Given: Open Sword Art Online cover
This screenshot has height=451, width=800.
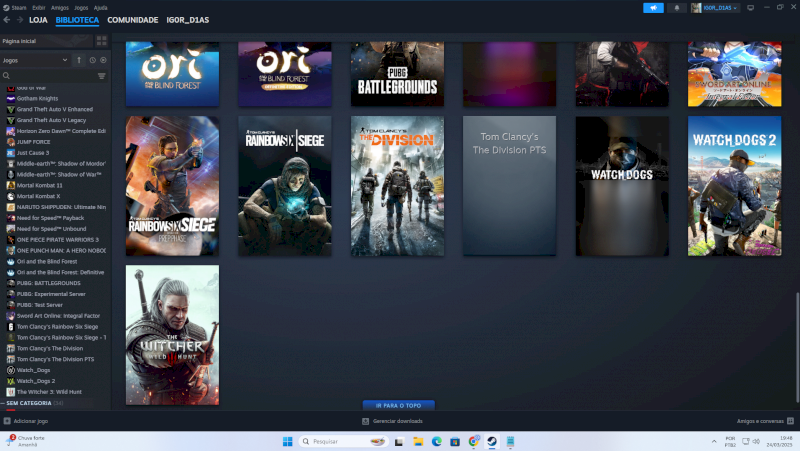Looking at the screenshot, I should pyautogui.click(x=735, y=74).
